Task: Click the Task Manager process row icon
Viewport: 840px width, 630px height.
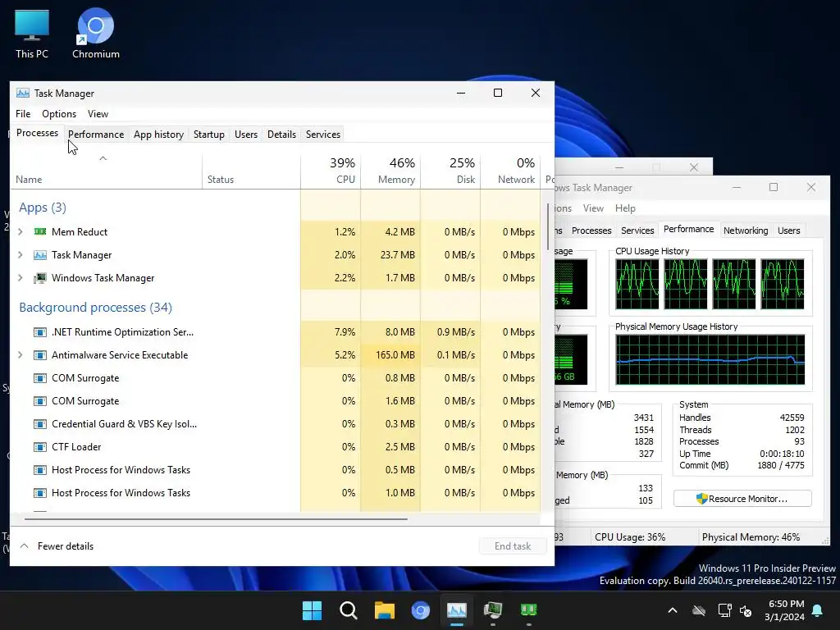Action: [40, 255]
